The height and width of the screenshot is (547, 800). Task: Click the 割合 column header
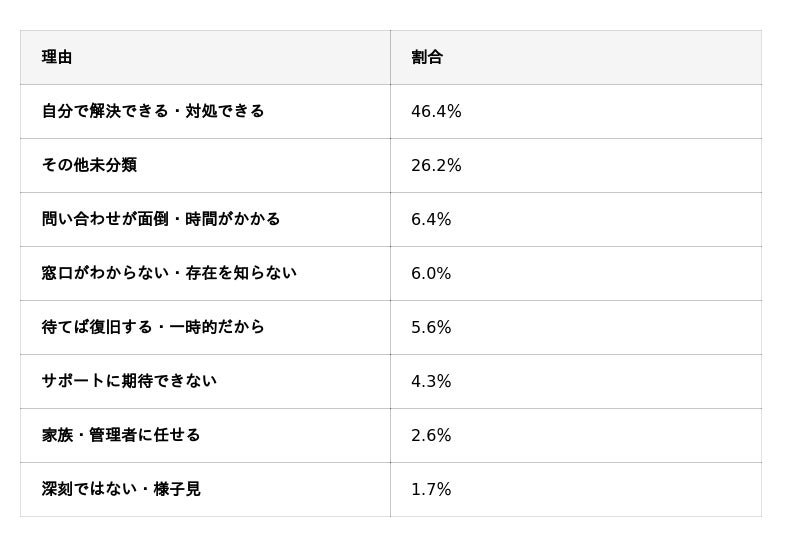427,58
